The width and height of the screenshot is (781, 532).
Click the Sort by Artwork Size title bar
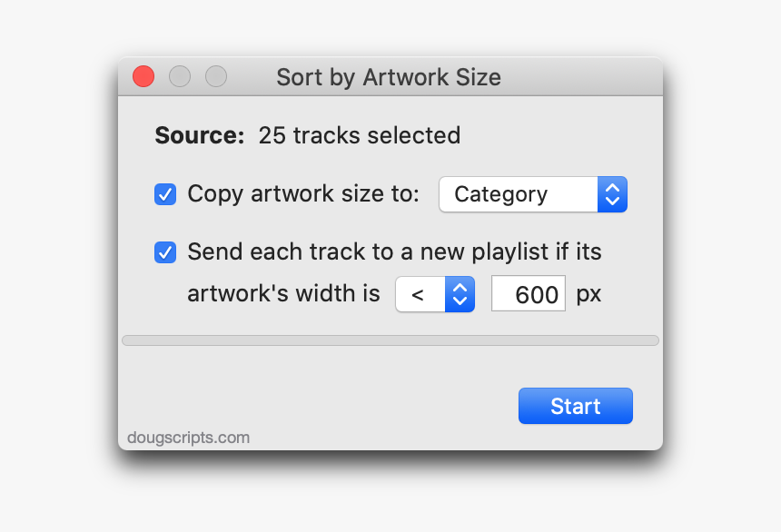pyautogui.click(x=390, y=76)
